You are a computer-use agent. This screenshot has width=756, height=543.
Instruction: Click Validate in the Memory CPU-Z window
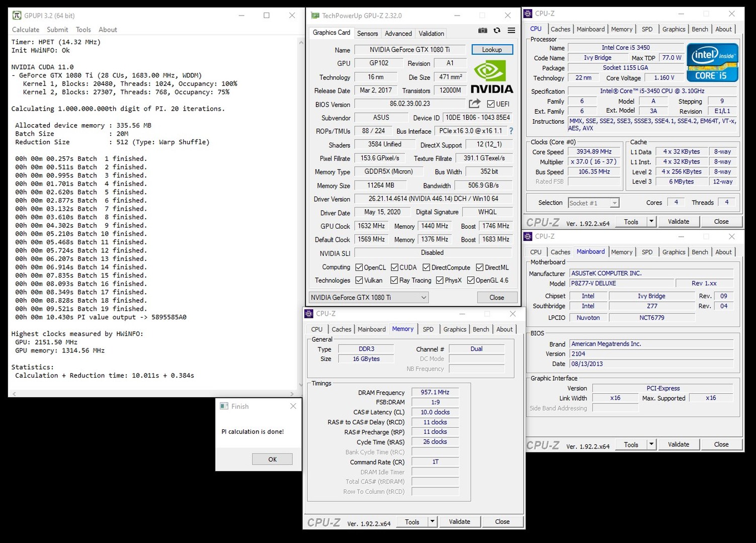[x=459, y=521]
